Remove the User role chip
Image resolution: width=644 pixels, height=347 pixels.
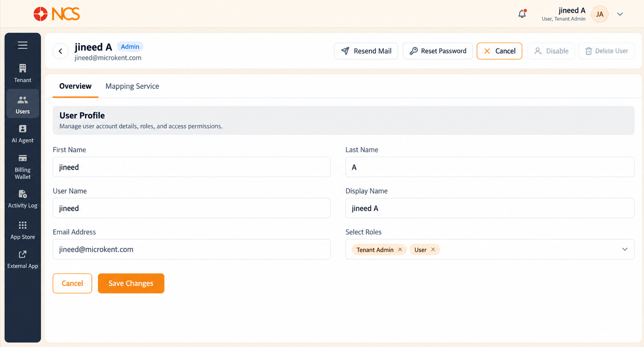coord(433,249)
